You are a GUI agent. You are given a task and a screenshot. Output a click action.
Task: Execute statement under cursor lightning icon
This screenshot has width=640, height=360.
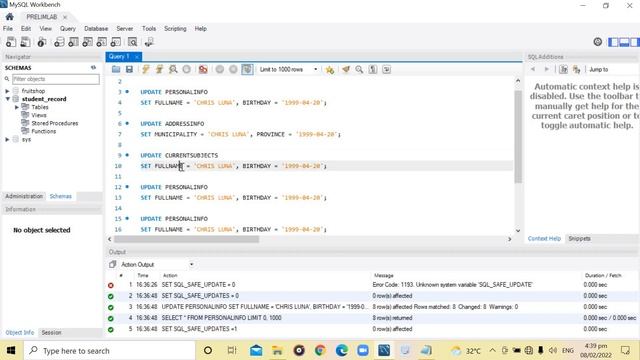159,69
